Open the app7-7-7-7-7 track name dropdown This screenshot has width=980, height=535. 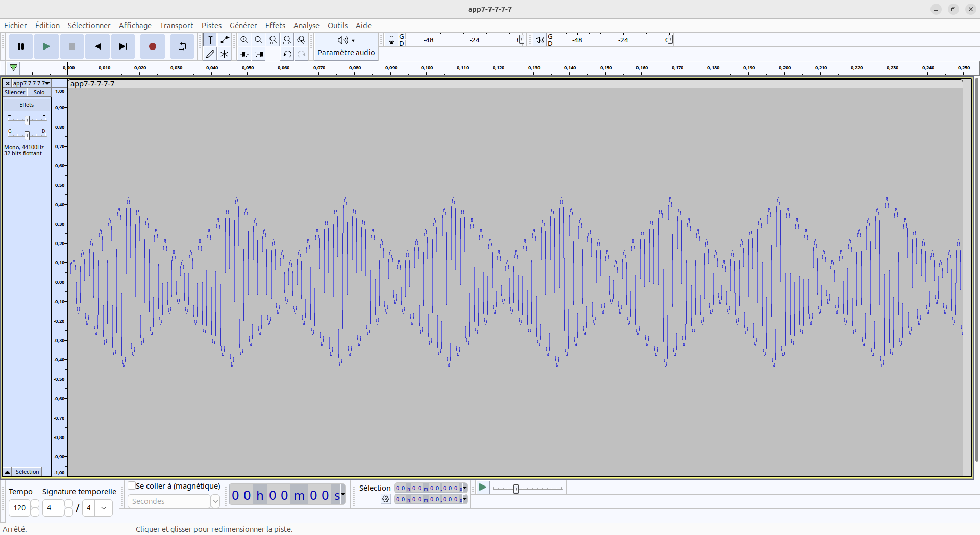(31, 83)
